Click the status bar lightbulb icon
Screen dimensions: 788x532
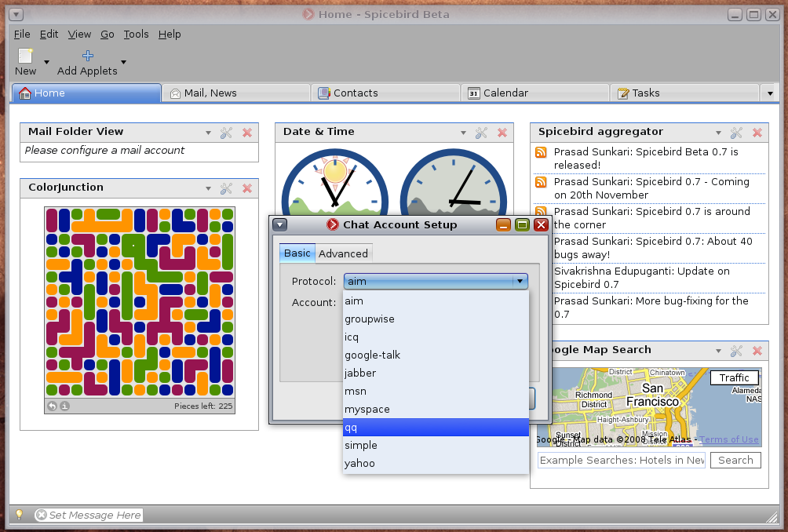(x=19, y=515)
